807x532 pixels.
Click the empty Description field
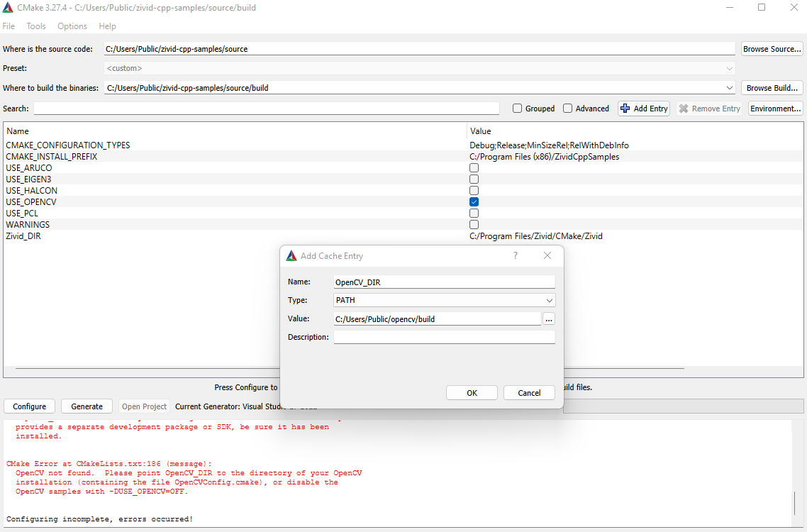point(444,338)
